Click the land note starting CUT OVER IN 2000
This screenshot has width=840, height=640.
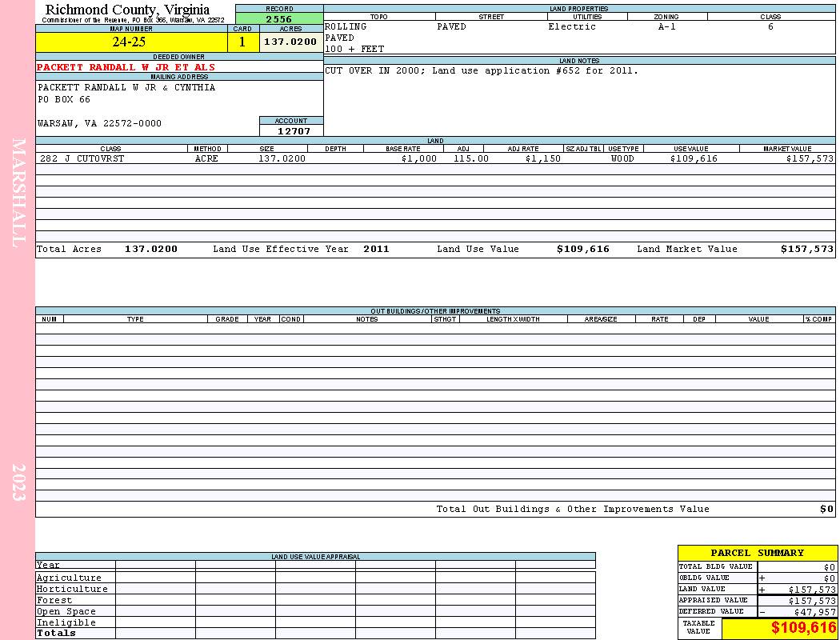point(482,70)
